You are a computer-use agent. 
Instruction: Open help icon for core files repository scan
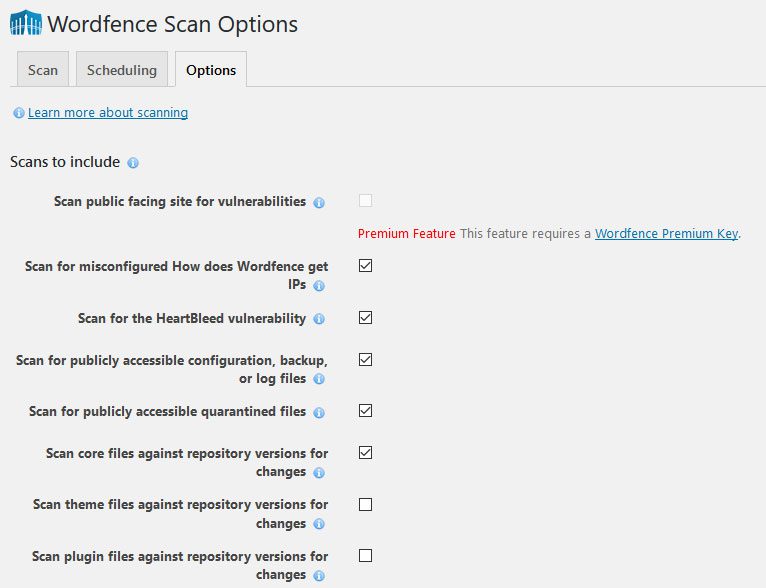coord(319,473)
